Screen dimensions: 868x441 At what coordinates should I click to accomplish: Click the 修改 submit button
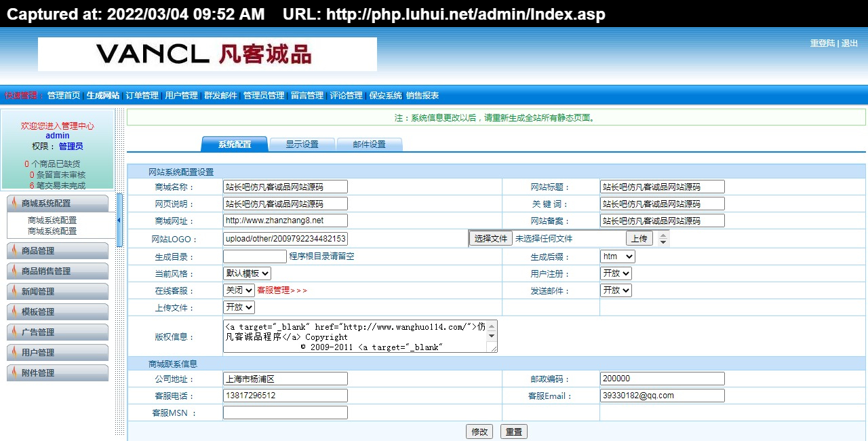pos(479,432)
